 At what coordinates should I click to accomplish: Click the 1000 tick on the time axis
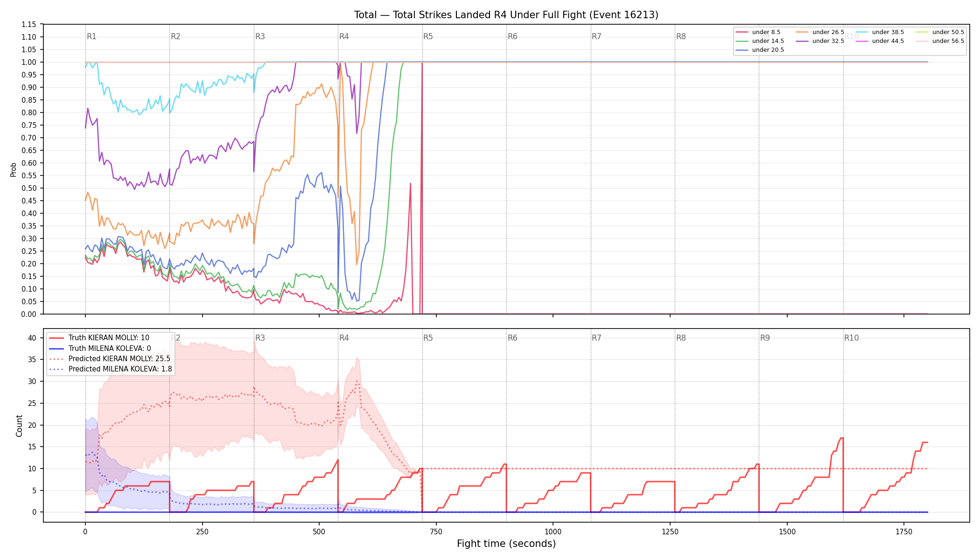click(553, 532)
